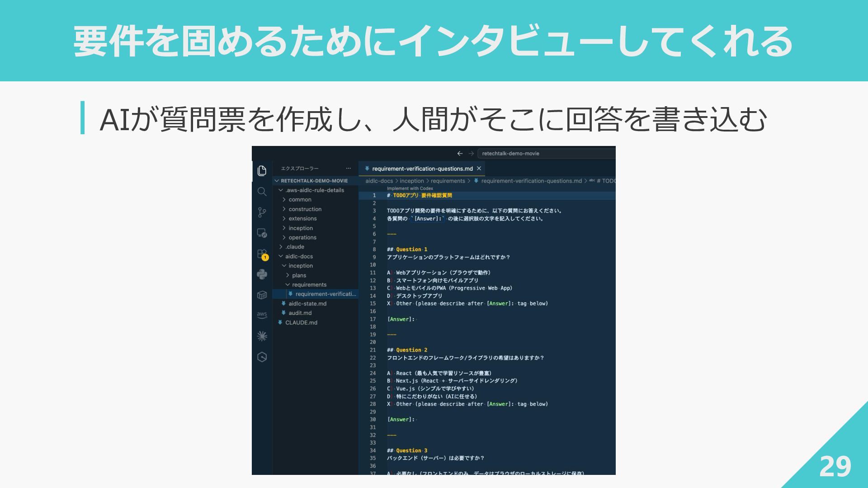Open the Search view icon
The width and height of the screenshot is (868, 488).
(x=262, y=192)
